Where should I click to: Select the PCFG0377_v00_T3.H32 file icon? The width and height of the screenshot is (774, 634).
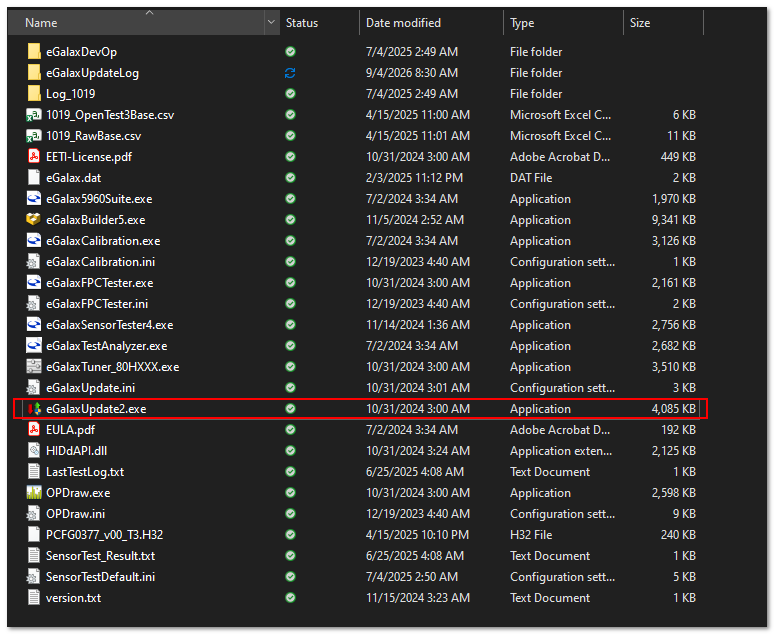click(x=34, y=535)
